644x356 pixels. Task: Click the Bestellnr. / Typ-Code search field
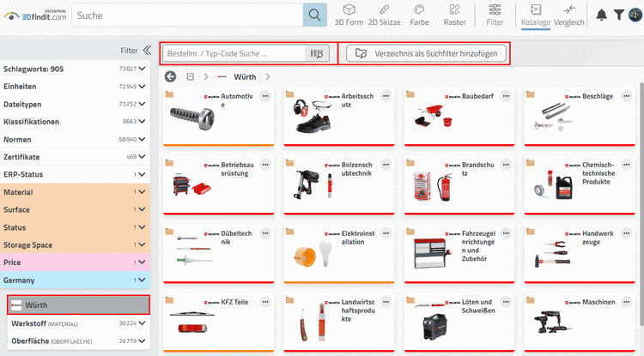click(x=234, y=54)
